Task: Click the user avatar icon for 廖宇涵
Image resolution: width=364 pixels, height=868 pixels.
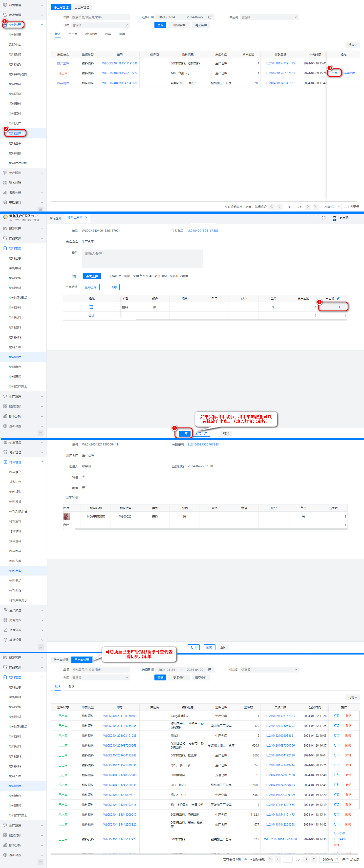Action: [334, 218]
